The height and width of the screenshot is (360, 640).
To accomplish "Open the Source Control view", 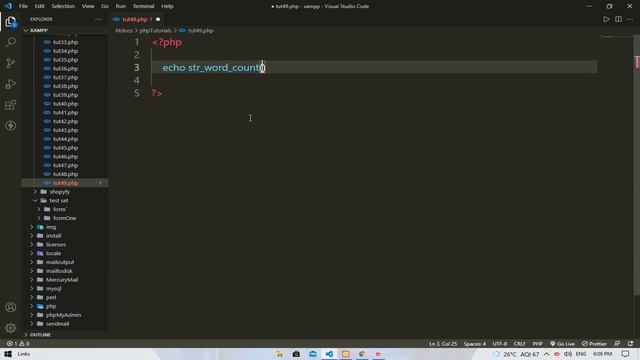I will tap(11, 63).
